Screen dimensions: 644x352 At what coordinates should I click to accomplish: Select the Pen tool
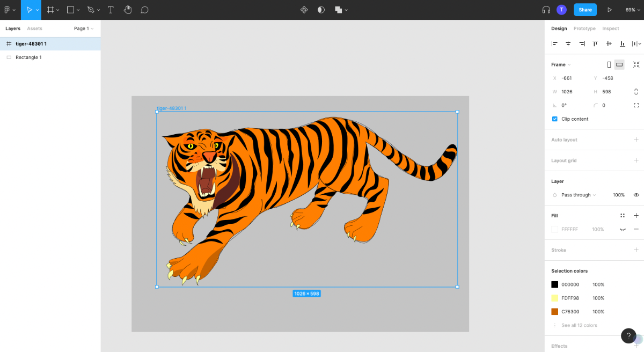pos(91,9)
